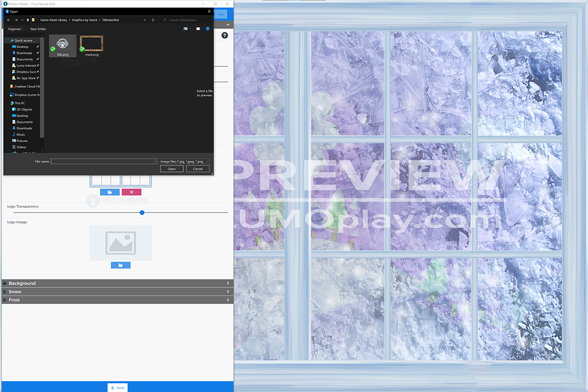The image size is (588, 392).
Task: Navigate back in the Open dialog
Action: point(9,20)
